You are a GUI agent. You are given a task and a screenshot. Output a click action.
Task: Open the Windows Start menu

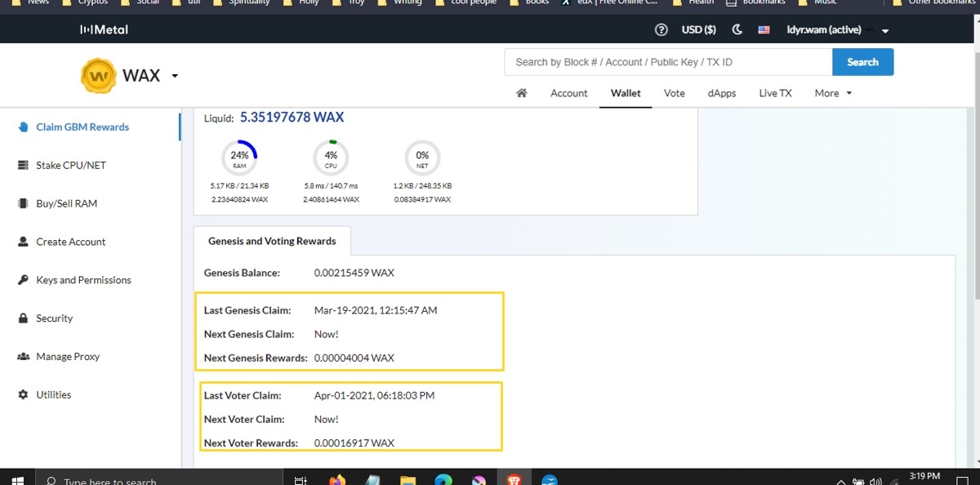(x=18, y=480)
